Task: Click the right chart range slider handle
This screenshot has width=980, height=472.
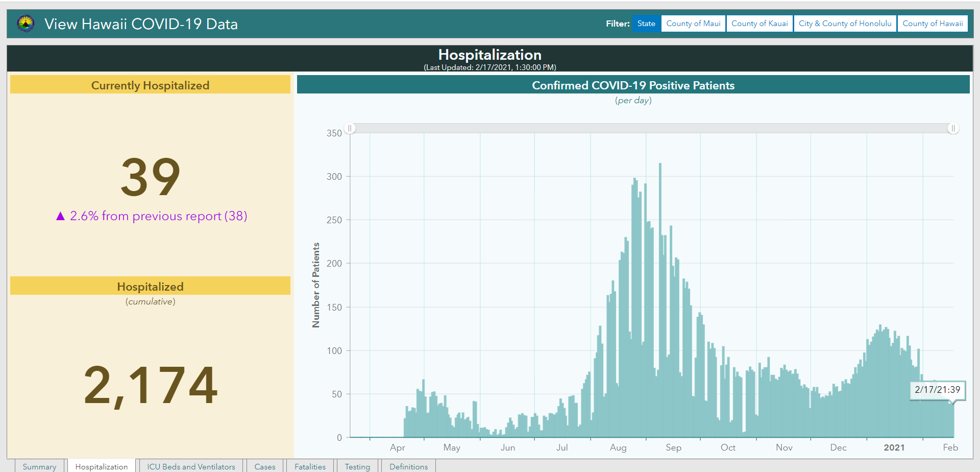Action: coord(953,128)
